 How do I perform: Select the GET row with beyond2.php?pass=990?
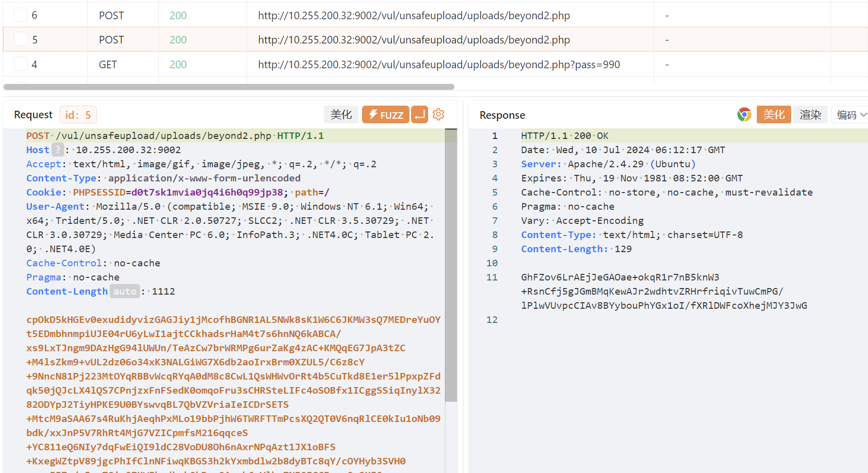435,64
